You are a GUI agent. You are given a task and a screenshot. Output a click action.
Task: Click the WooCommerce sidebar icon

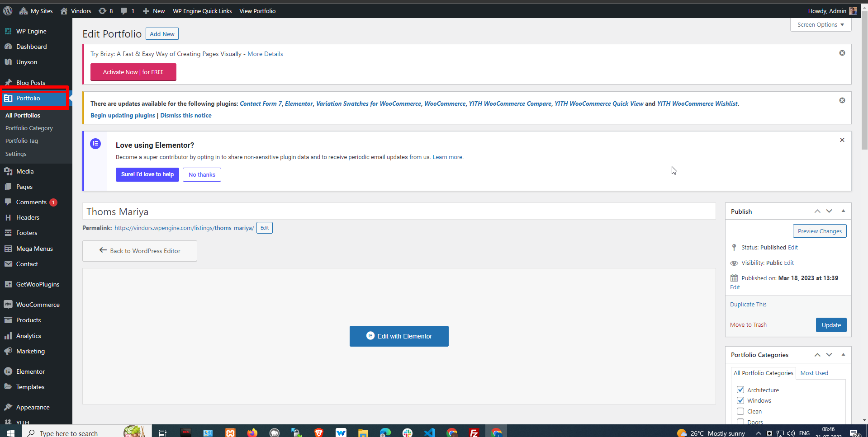click(8, 305)
